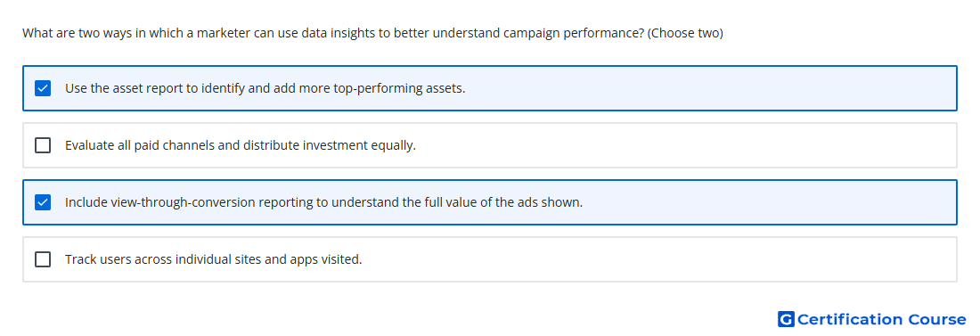Click the blue G logo icon

pyautogui.click(x=786, y=319)
